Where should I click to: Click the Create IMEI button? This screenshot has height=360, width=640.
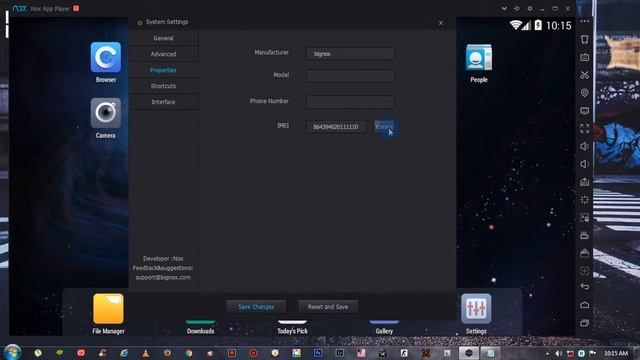[384, 127]
